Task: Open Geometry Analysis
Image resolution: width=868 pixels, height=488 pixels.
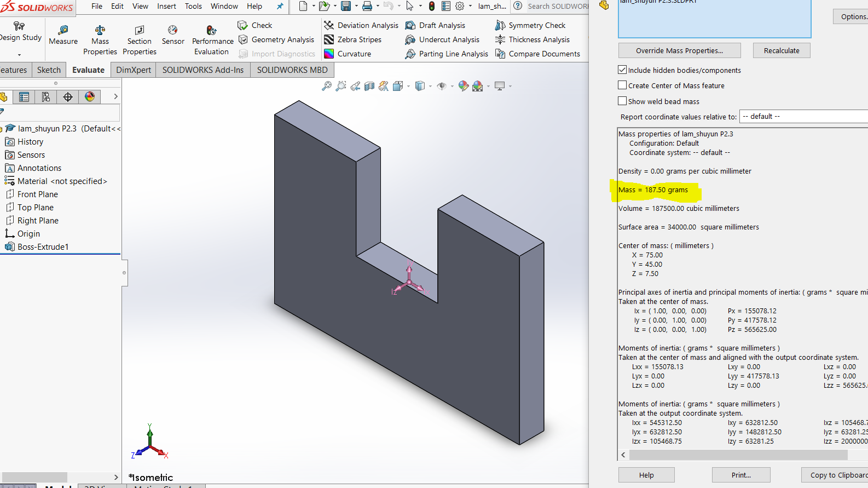Action: [276, 39]
